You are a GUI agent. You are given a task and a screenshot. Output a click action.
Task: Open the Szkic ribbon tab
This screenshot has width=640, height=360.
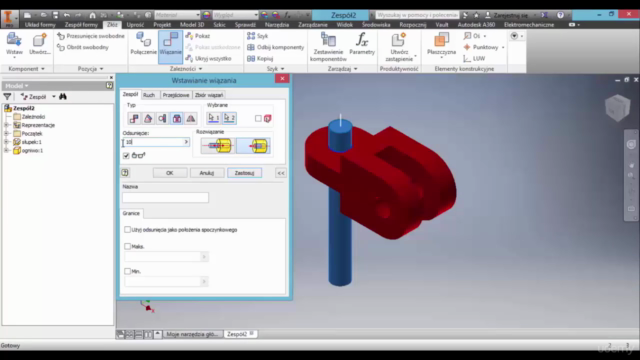click(x=219, y=25)
